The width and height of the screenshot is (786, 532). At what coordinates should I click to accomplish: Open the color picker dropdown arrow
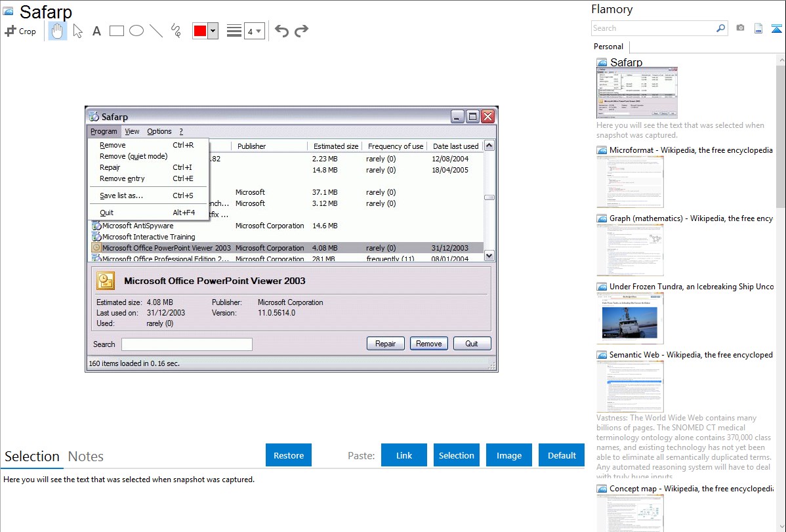click(x=213, y=31)
